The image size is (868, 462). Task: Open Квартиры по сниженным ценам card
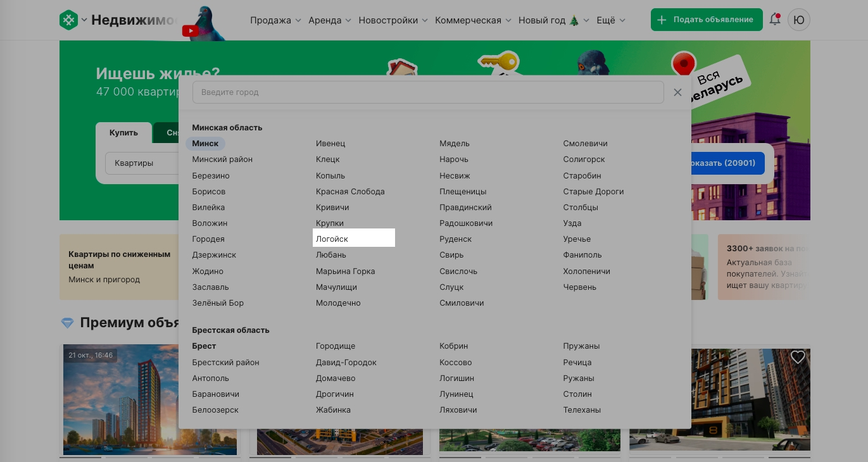pyautogui.click(x=119, y=267)
